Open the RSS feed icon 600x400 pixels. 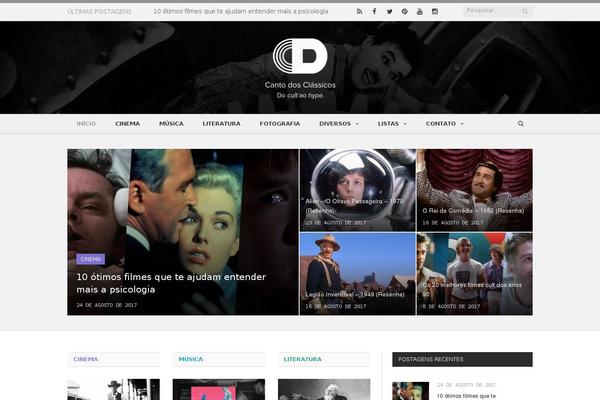pyautogui.click(x=359, y=11)
